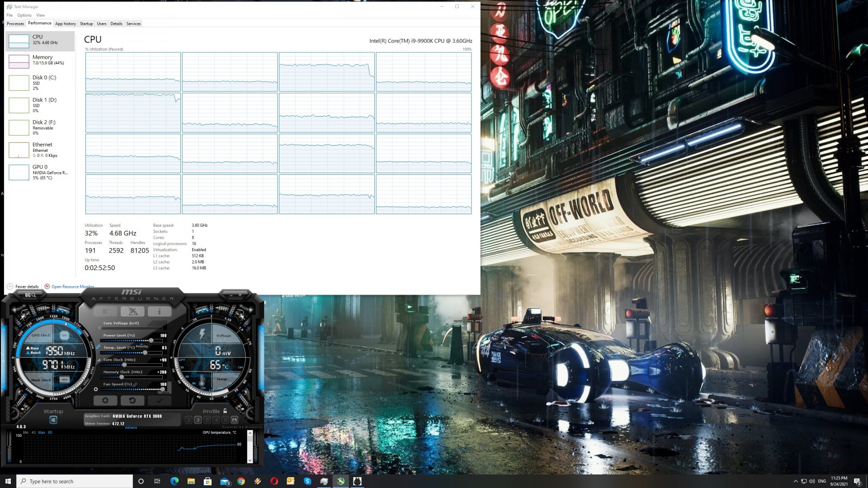Screen dimensions: 868x488
Task: Switch to the Processes tab
Action: 15,23
